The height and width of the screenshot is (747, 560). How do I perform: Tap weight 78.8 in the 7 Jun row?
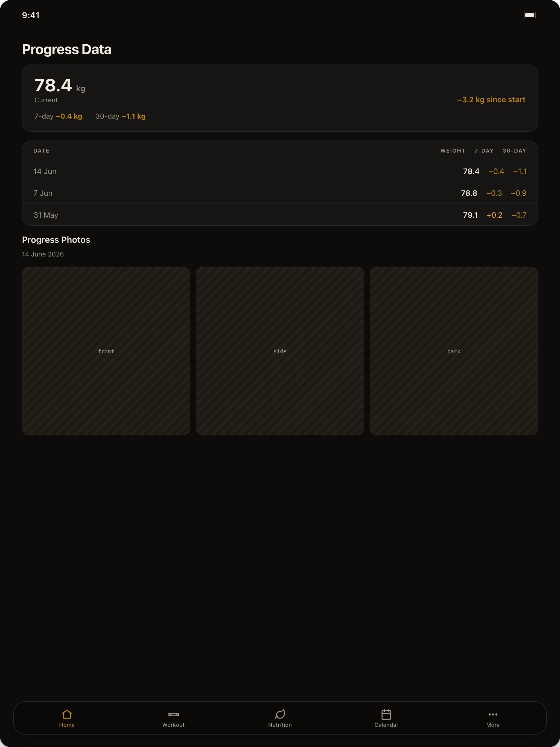469,193
